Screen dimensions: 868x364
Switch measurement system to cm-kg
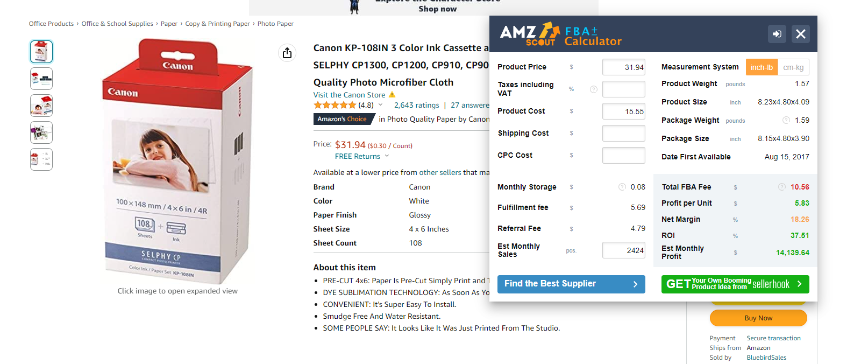point(793,67)
